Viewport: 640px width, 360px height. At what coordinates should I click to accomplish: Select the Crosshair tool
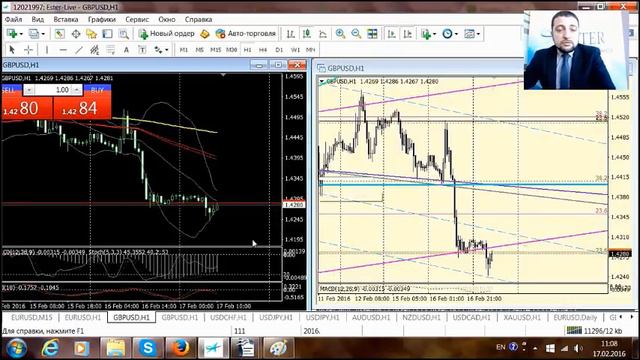28,50
